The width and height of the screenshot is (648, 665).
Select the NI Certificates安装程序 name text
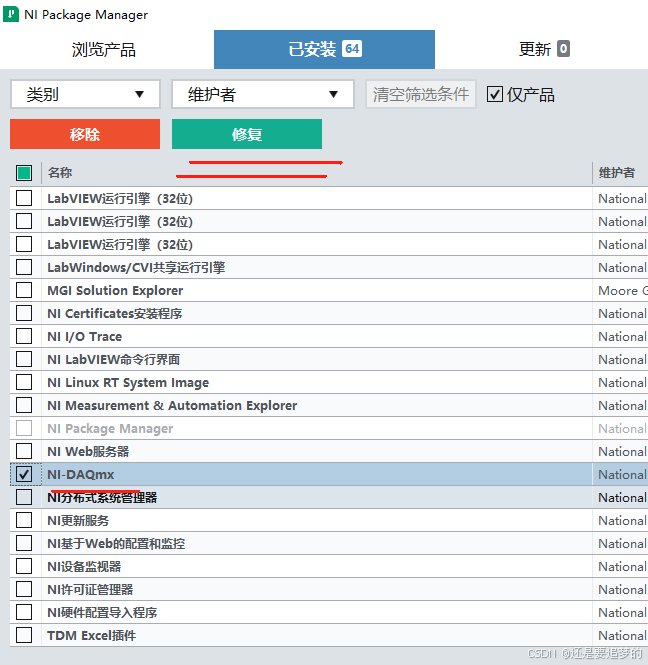(x=115, y=313)
